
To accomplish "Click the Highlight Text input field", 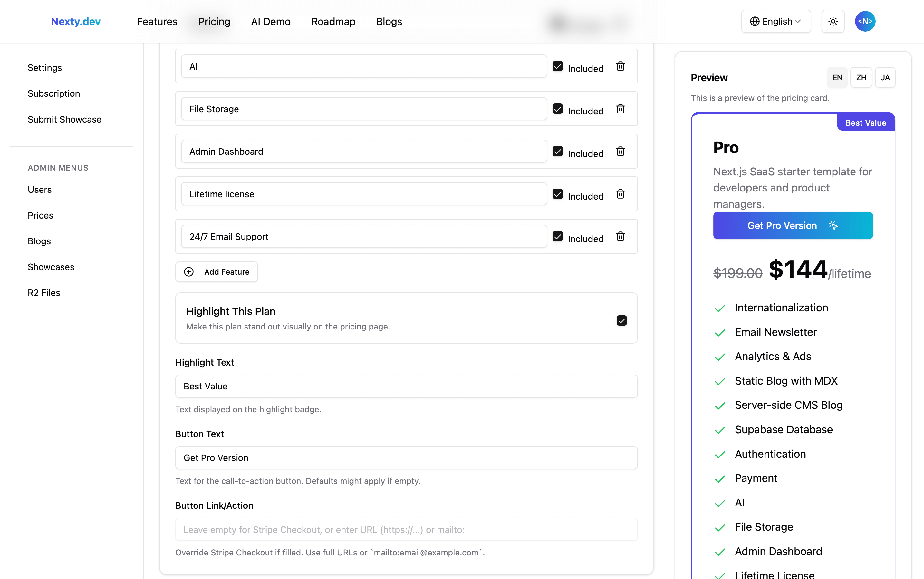I will pyautogui.click(x=406, y=387).
